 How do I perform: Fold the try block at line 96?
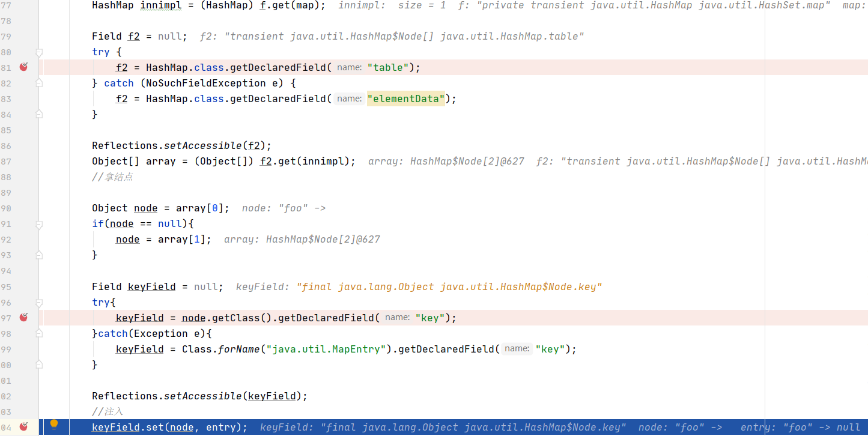tap(39, 303)
